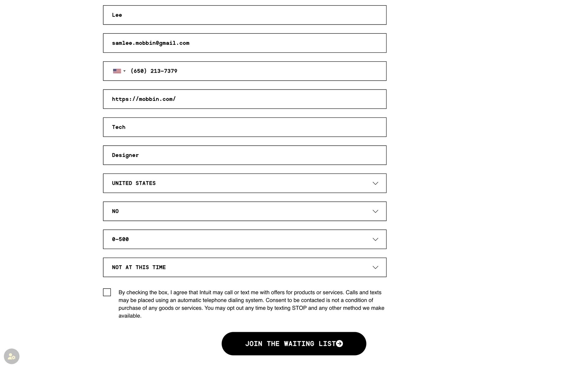This screenshot has height=368, width=588.
Task: Click the chevron beside Not At This Time
Action: (x=375, y=267)
